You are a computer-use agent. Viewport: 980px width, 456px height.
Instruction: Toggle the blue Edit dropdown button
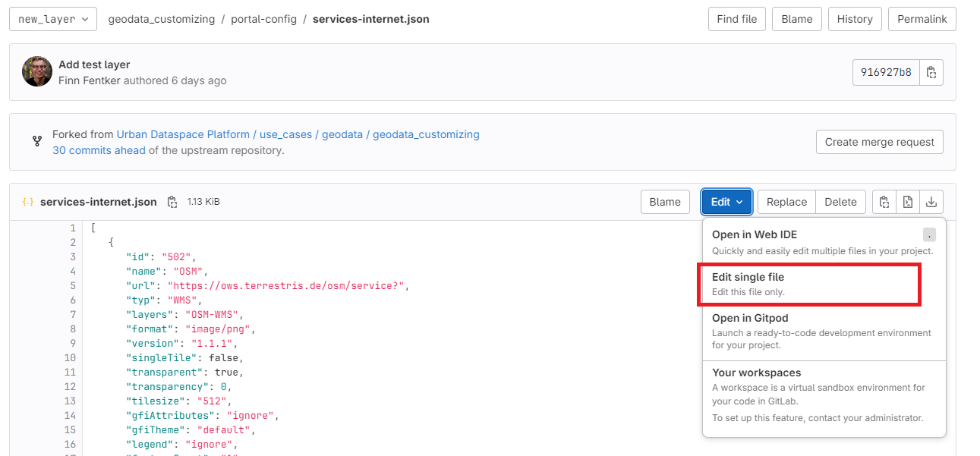point(727,202)
